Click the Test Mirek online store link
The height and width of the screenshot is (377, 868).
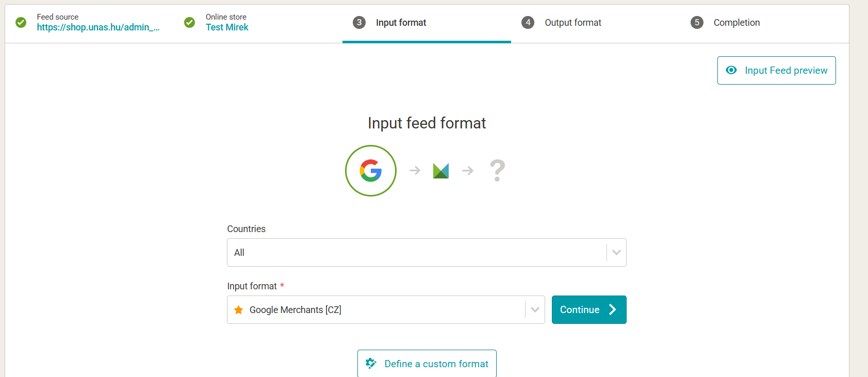(227, 27)
